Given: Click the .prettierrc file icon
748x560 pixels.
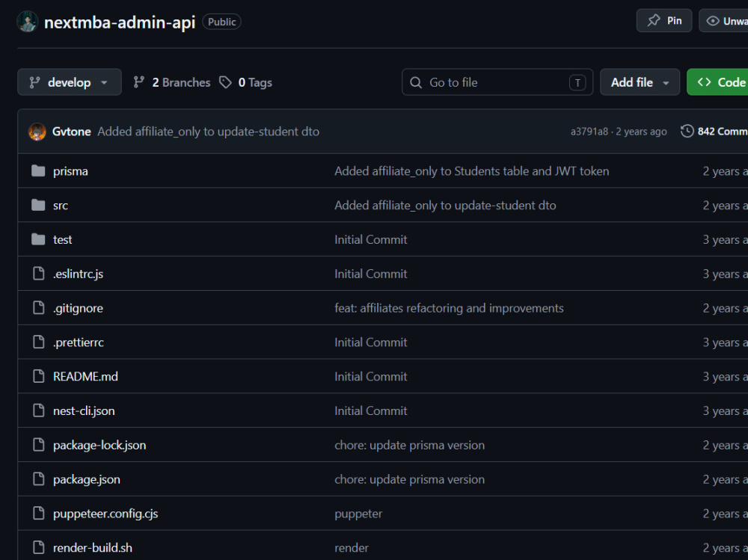Looking at the screenshot, I should (x=39, y=342).
